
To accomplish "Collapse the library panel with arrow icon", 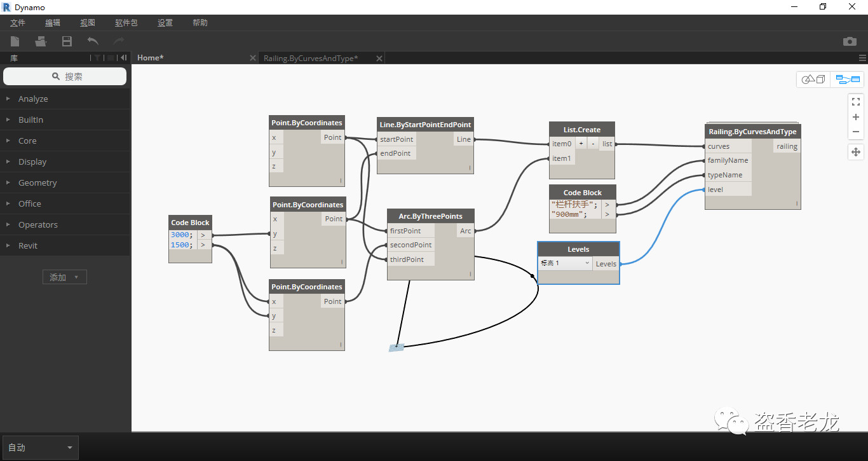I will [x=124, y=58].
